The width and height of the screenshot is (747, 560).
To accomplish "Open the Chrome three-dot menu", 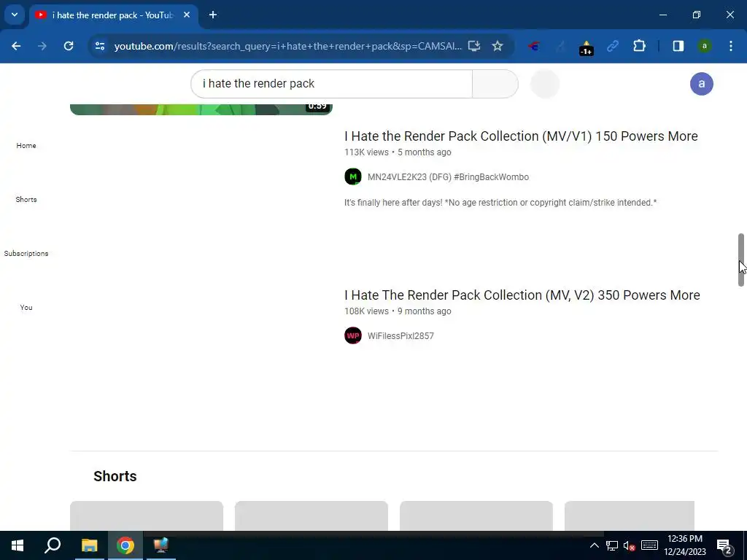I will 731,46.
